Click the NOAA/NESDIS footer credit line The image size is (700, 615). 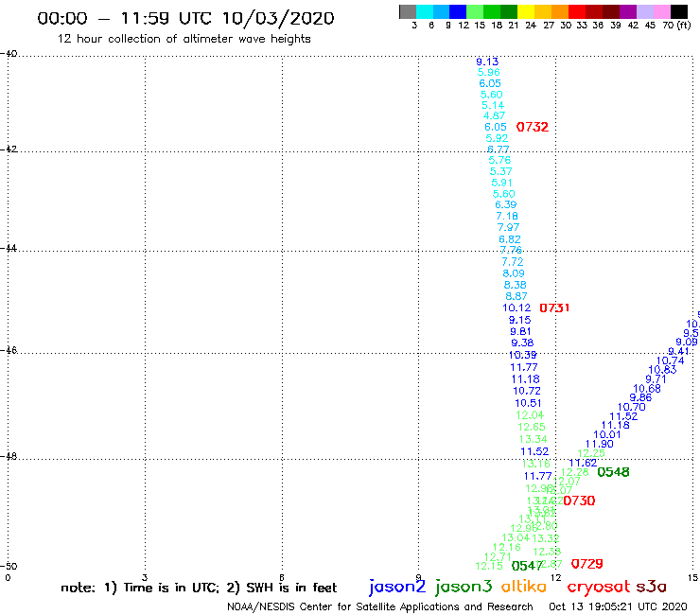[380, 606]
